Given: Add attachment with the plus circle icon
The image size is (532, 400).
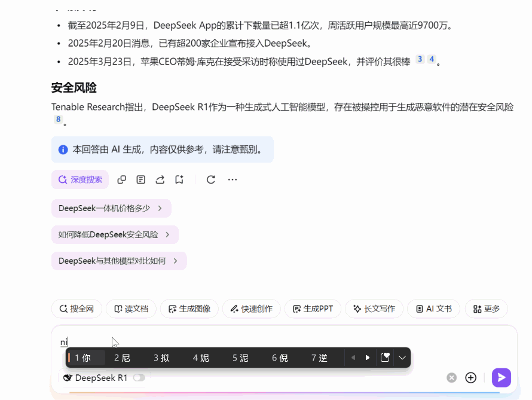Looking at the screenshot, I should (x=470, y=378).
